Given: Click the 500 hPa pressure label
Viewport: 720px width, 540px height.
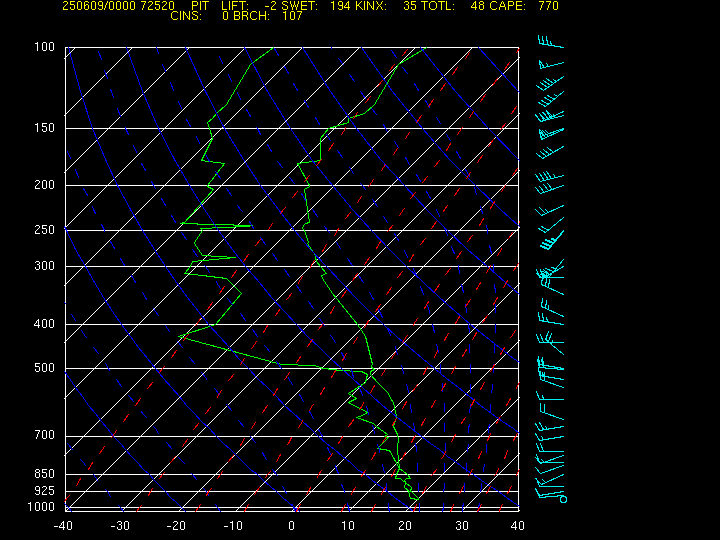Looking at the screenshot, I should point(45,368).
